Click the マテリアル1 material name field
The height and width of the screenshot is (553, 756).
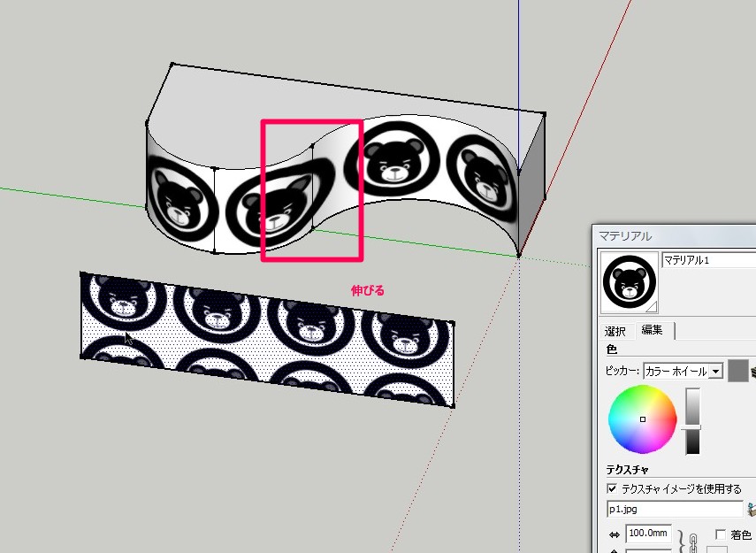[709, 260]
